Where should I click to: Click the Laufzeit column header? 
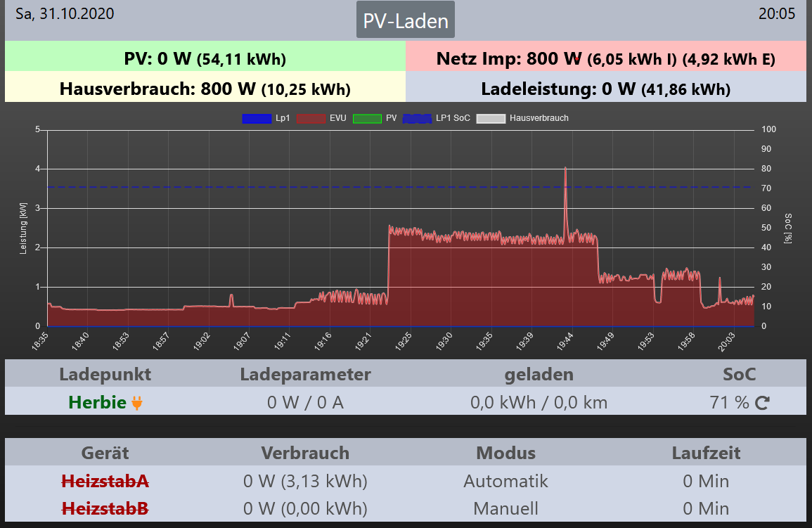pyautogui.click(x=706, y=453)
